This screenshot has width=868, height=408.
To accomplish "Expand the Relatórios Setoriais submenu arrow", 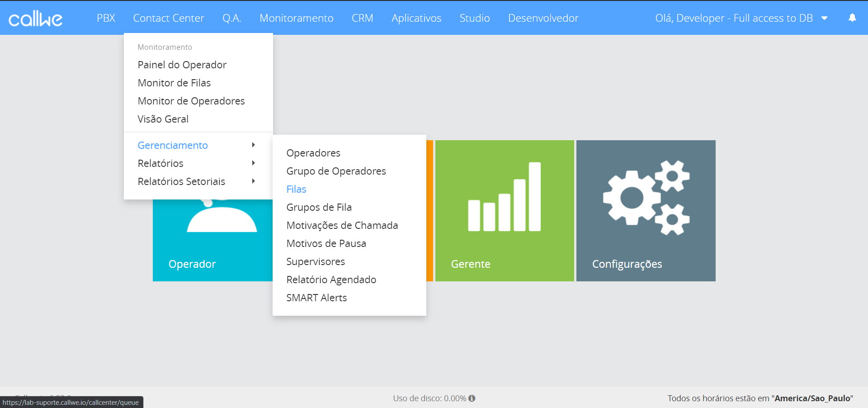I will [x=254, y=181].
